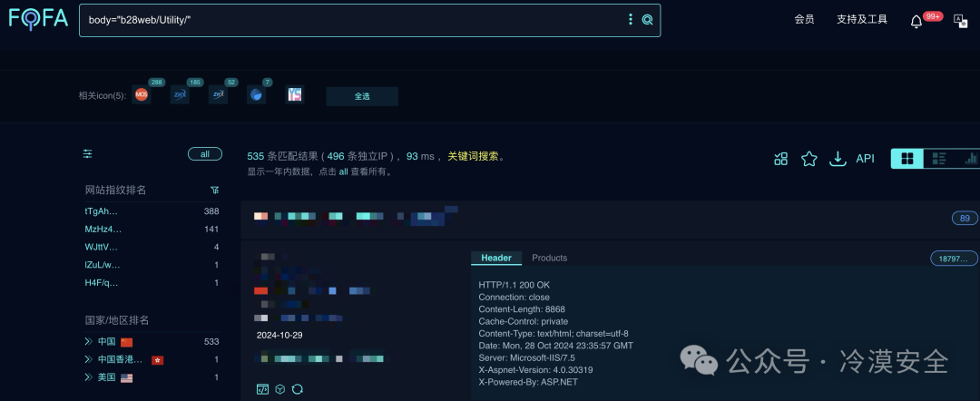
Task: Select the Products tab
Action: click(x=549, y=258)
